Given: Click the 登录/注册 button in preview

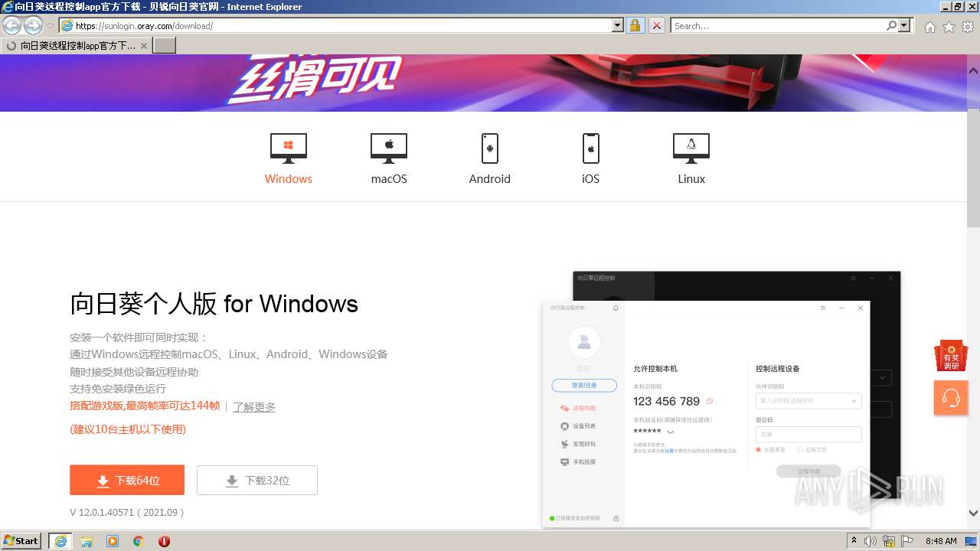Looking at the screenshot, I should click(x=584, y=385).
